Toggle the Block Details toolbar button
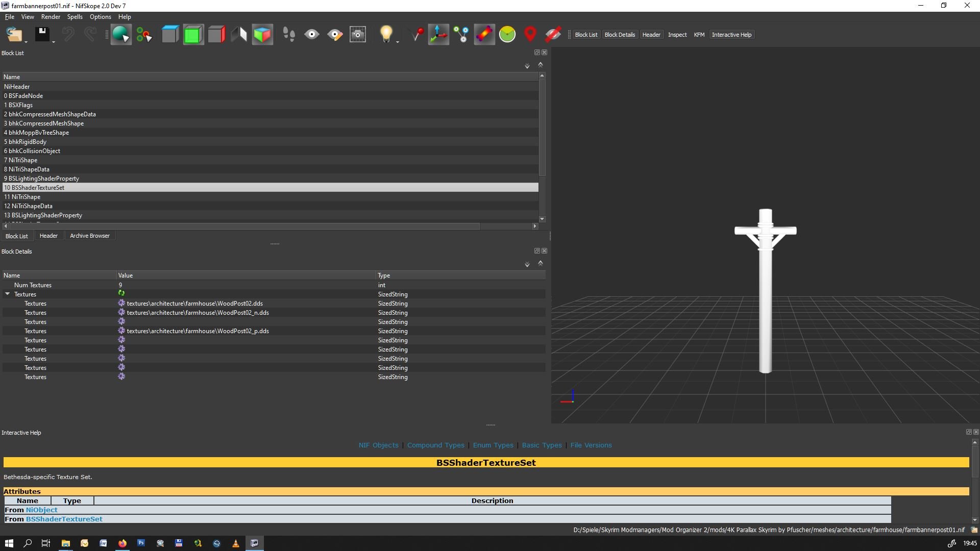 (620, 35)
